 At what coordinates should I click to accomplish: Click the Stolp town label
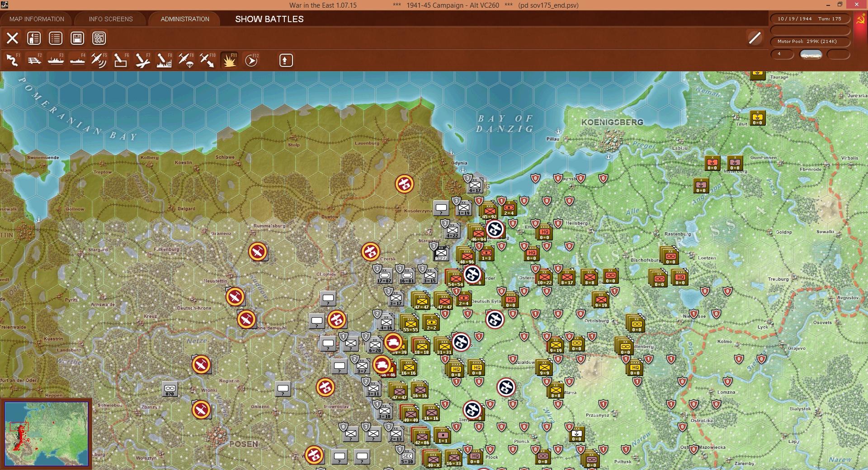[x=294, y=145]
